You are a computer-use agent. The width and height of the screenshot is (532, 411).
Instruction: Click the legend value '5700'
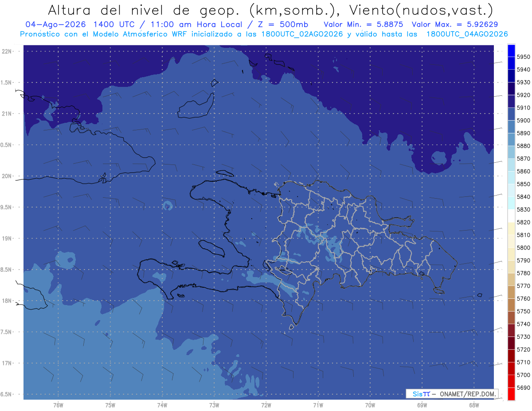click(523, 375)
